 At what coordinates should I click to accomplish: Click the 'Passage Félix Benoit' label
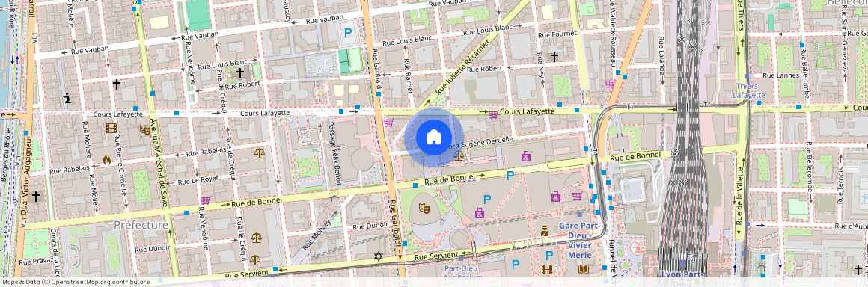tap(335, 153)
